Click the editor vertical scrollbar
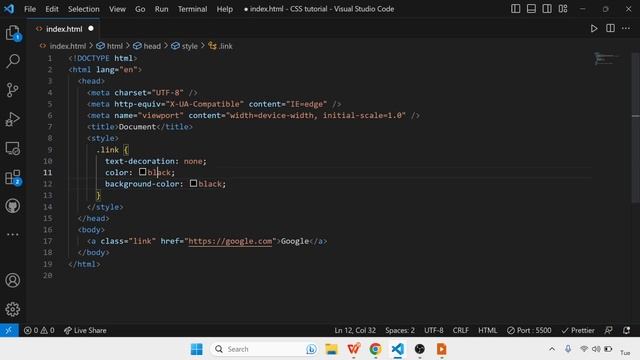 pos(636,127)
